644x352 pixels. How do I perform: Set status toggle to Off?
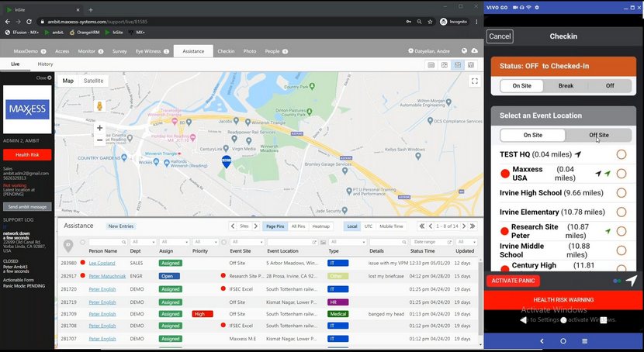pos(610,86)
